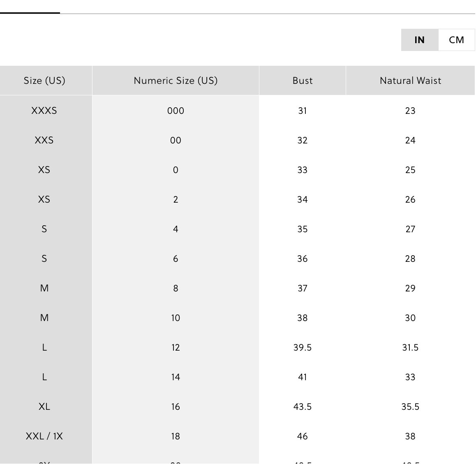476x476 pixels.
Task: Click the bust value 39.5
Action: click(303, 347)
